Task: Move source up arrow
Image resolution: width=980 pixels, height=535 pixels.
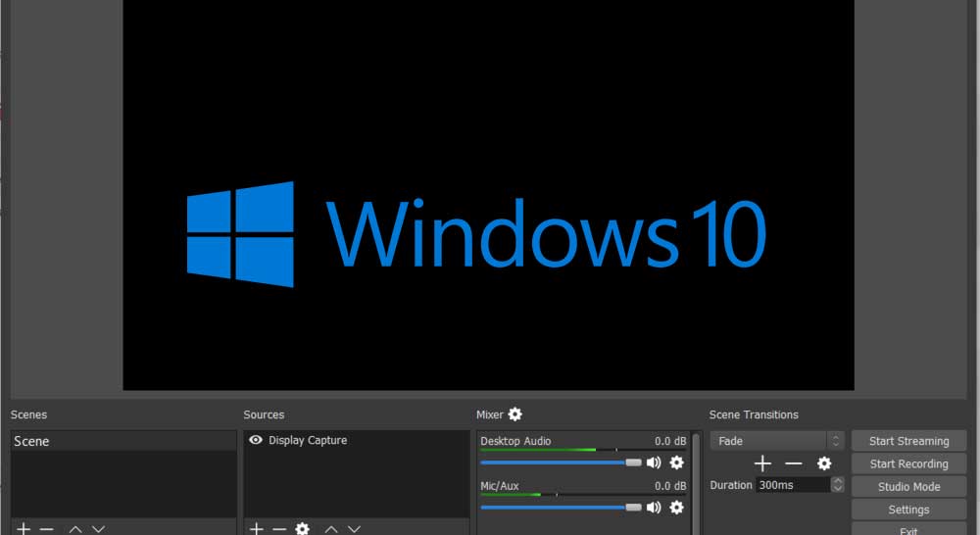Action: click(331, 529)
